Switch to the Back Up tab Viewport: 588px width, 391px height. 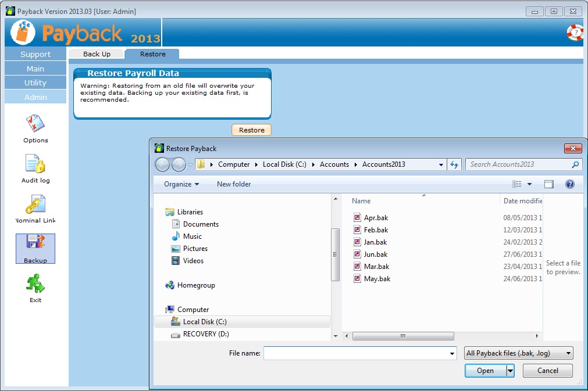coord(97,54)
